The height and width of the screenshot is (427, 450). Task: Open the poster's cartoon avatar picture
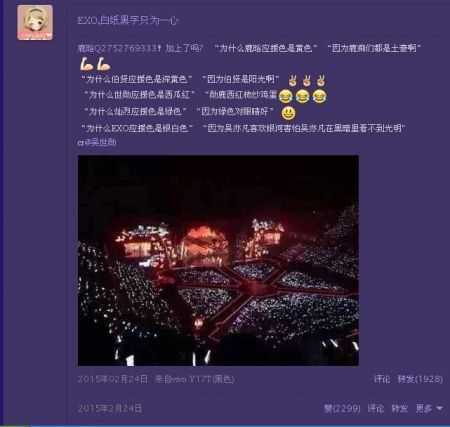(35, 23)
